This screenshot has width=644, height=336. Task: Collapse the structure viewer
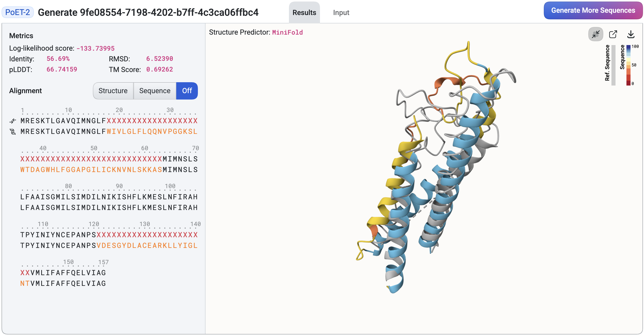point(595,34)
